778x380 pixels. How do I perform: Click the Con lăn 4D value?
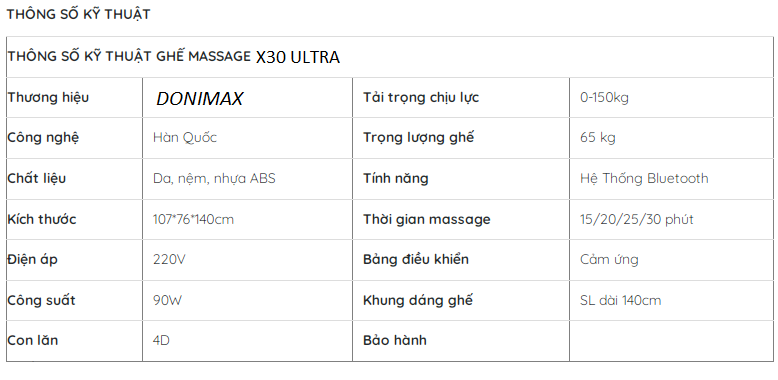click(x=161, y=340)
